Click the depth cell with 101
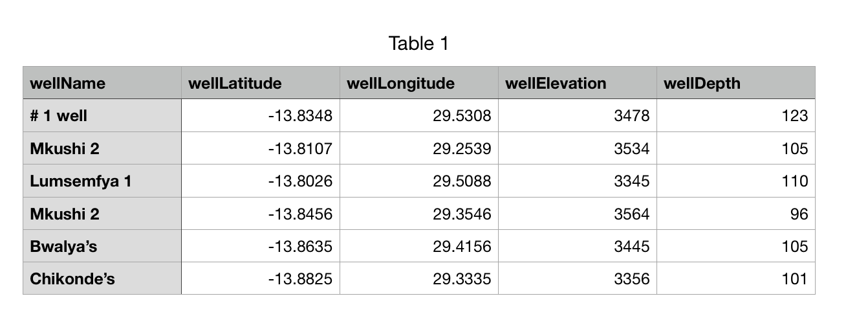Image resolution: width=868 pixels, height=329 pixels. (736, 278)
